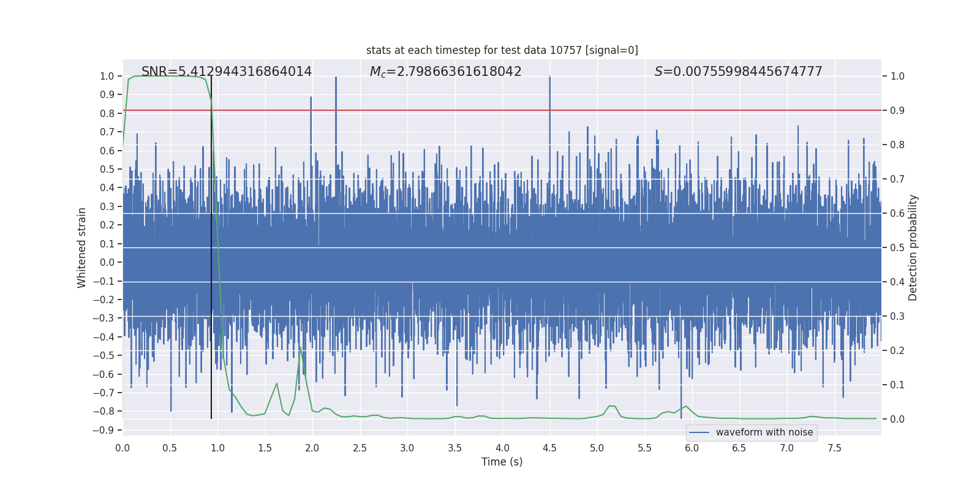Select the S=0.00755 annotation text
Image resolution: width=980 pixels, height=490 pixels.
738,72
